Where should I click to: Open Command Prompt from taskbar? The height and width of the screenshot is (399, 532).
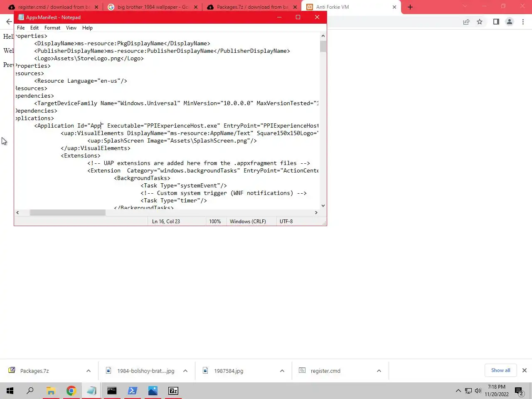tap(112, 391)
